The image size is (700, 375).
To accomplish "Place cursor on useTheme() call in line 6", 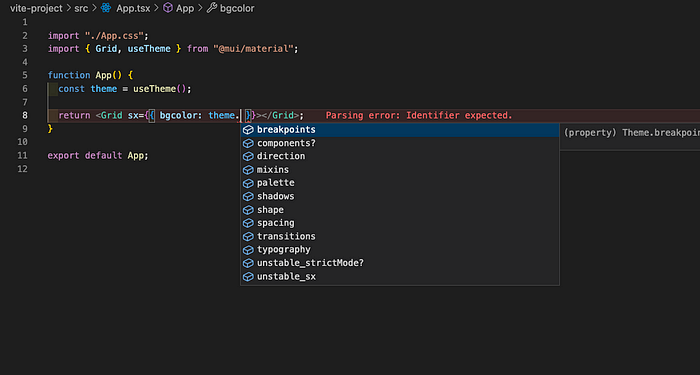I will tap(162, 89).
